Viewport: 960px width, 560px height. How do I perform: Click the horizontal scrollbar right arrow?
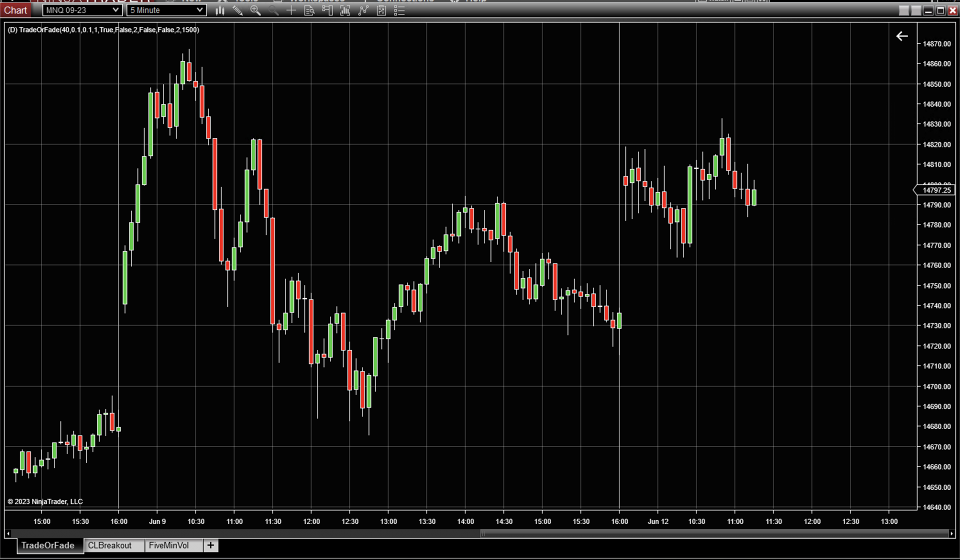click(951, 533)
